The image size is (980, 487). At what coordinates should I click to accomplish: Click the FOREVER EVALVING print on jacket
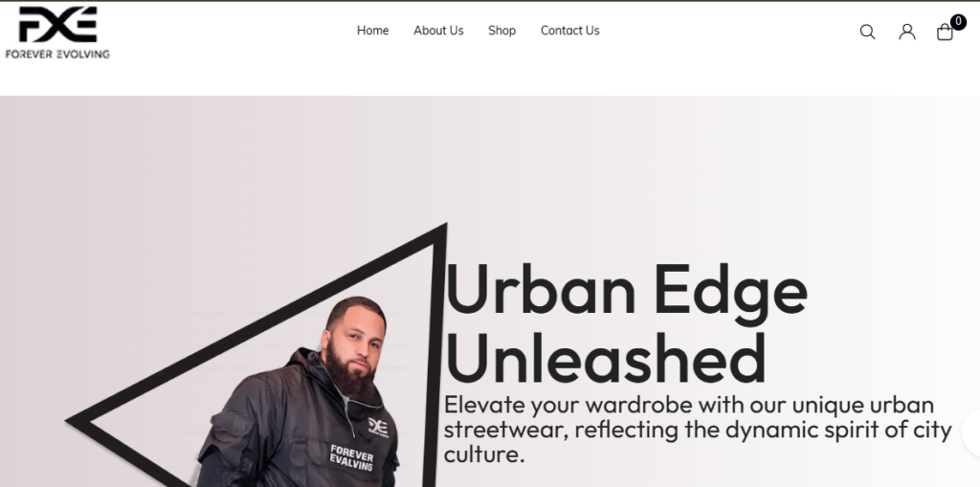click(x=351, y=457)
